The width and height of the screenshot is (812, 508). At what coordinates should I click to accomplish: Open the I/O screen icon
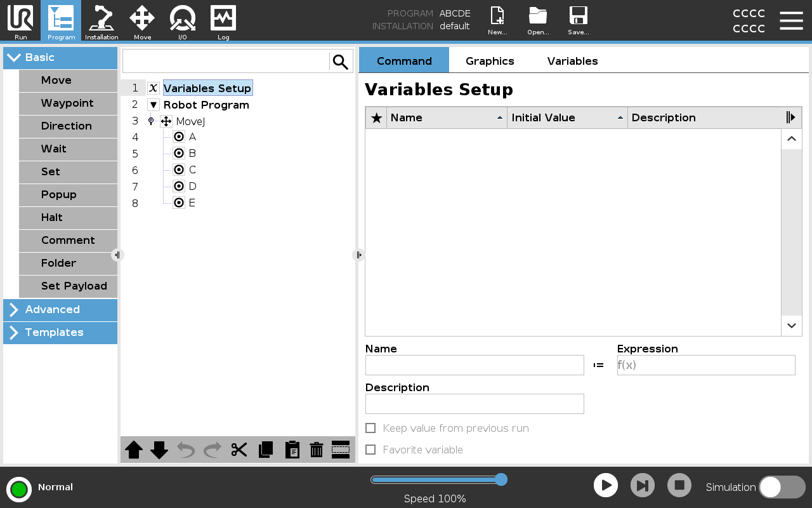(182, 21)
